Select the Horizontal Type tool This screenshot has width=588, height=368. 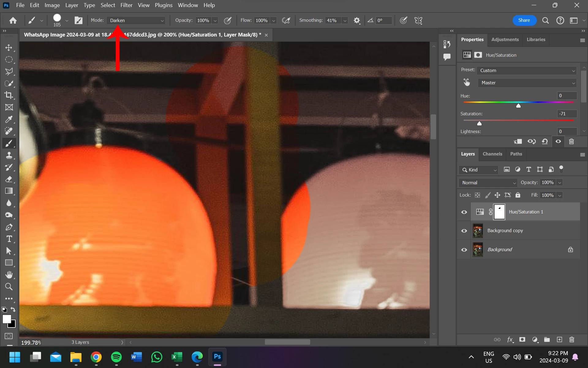9,239
